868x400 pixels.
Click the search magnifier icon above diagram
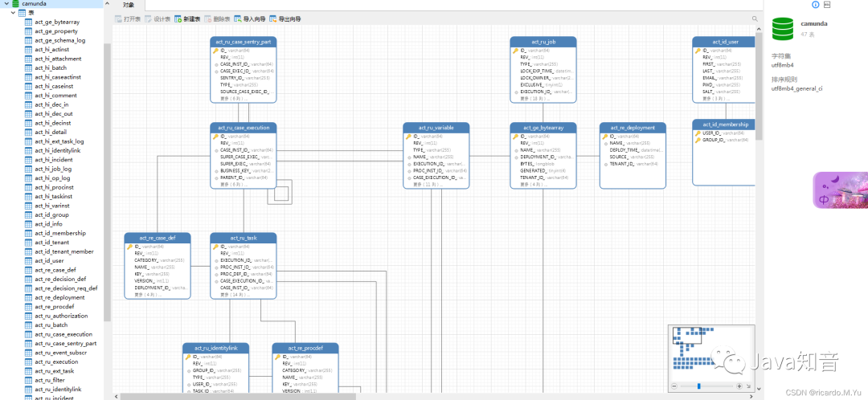[x=755, y=18]
